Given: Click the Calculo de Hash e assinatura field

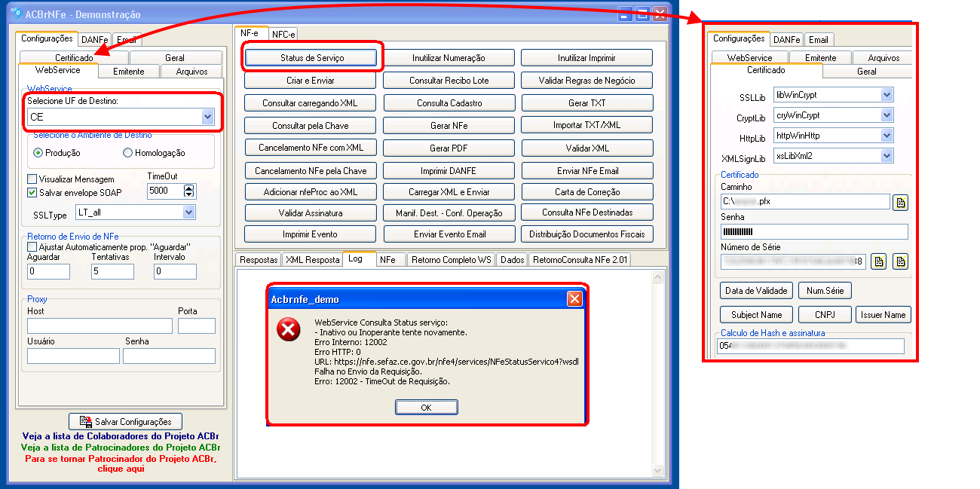Looking at the screenshot, I should click(x=810, y=346).
